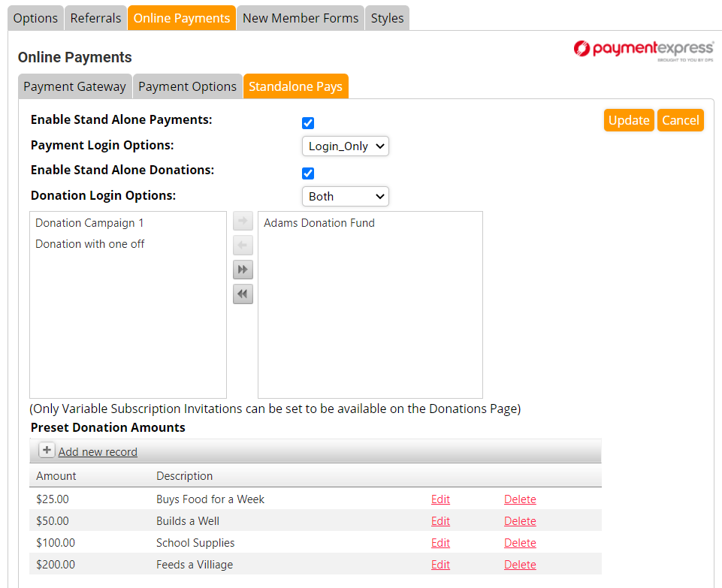Screen dimensions: 722x588
Task: Click the Payment Express logo
Action: 643,50
